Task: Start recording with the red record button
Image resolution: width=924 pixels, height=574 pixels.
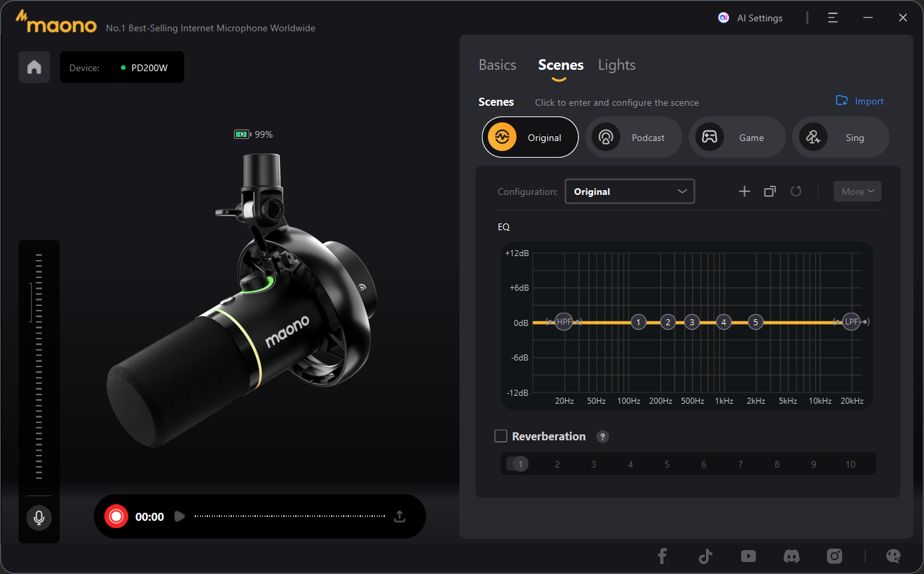Action: pyautogui.click(x=116, y=516)
